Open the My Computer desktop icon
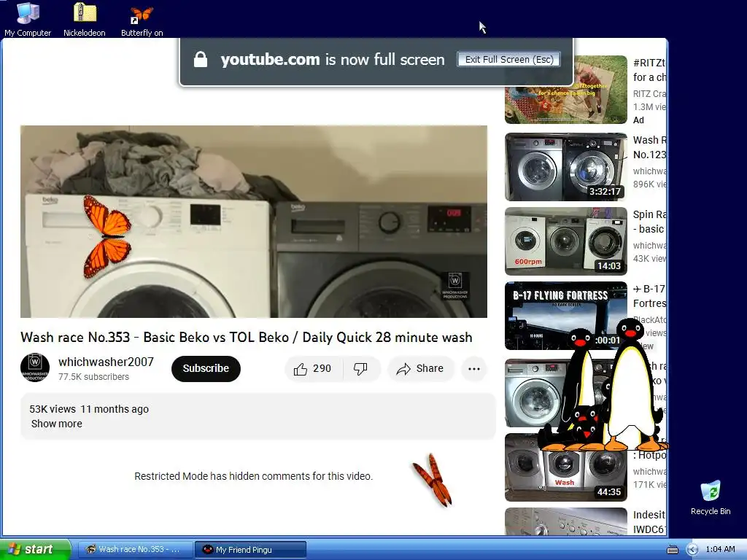 pyautogui.click(x=28, y=19)
